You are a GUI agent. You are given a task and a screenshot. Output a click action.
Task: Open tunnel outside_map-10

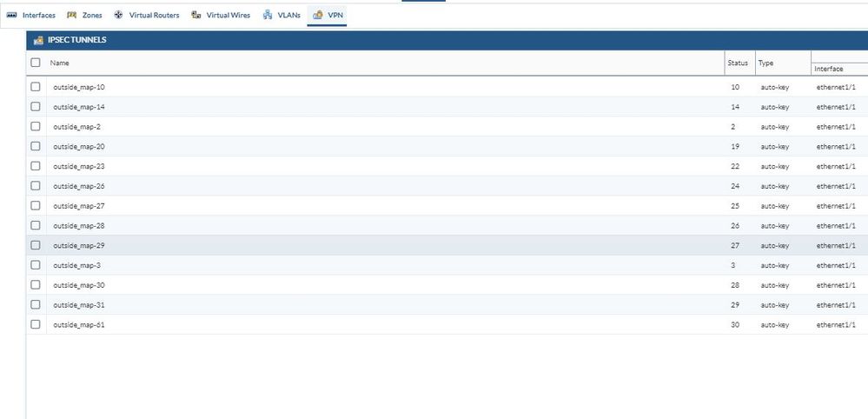point(79,87)
